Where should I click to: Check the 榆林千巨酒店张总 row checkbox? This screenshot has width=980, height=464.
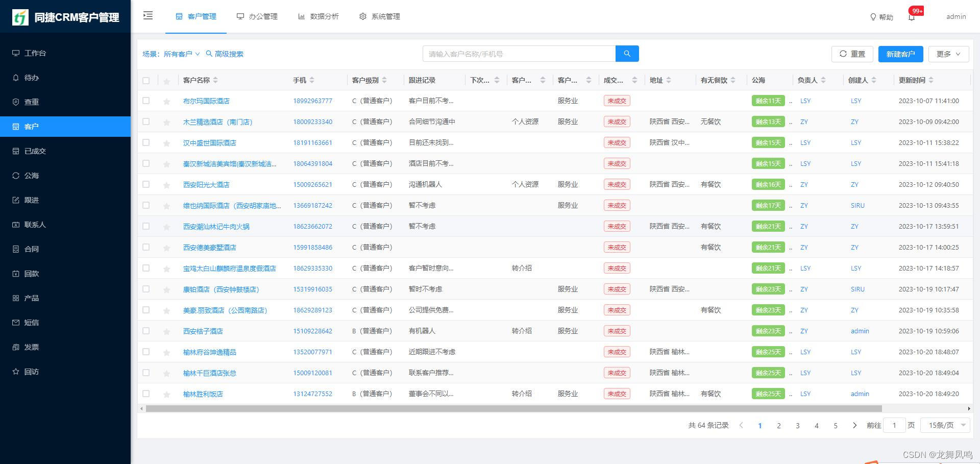146,373
